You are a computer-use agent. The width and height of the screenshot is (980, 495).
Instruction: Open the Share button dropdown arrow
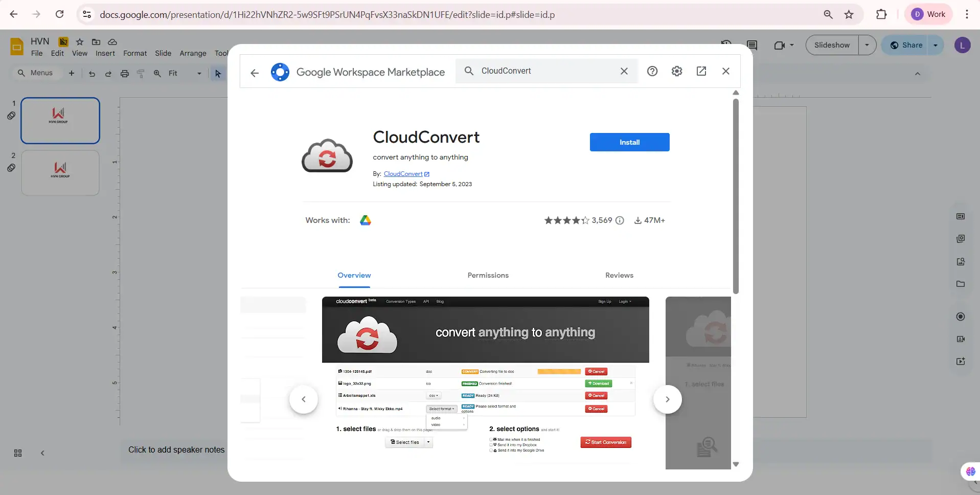(936, 45)
